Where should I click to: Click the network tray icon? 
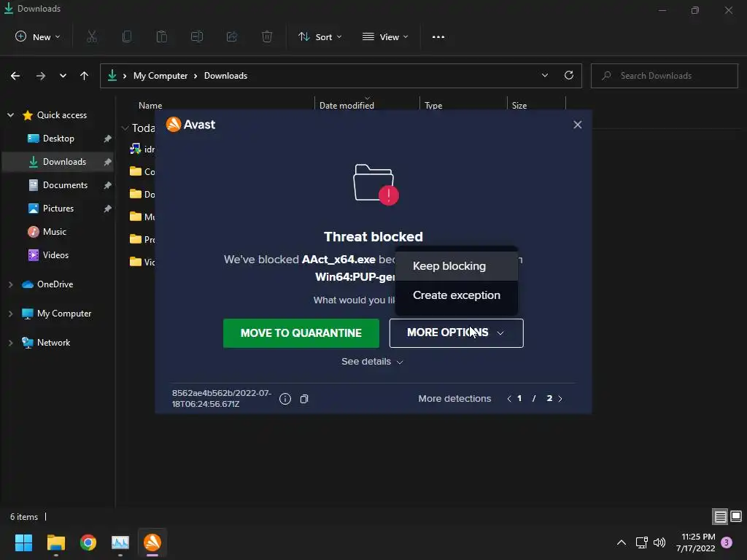click(641, 542)
